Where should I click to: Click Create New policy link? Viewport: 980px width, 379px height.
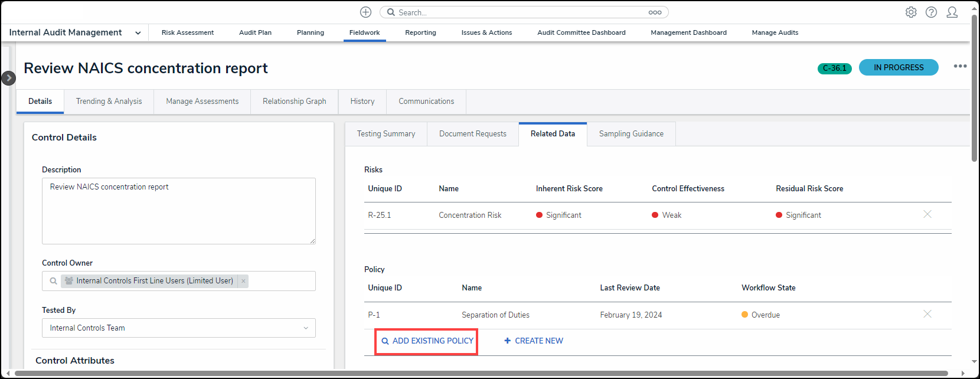[x=534, y=341]
